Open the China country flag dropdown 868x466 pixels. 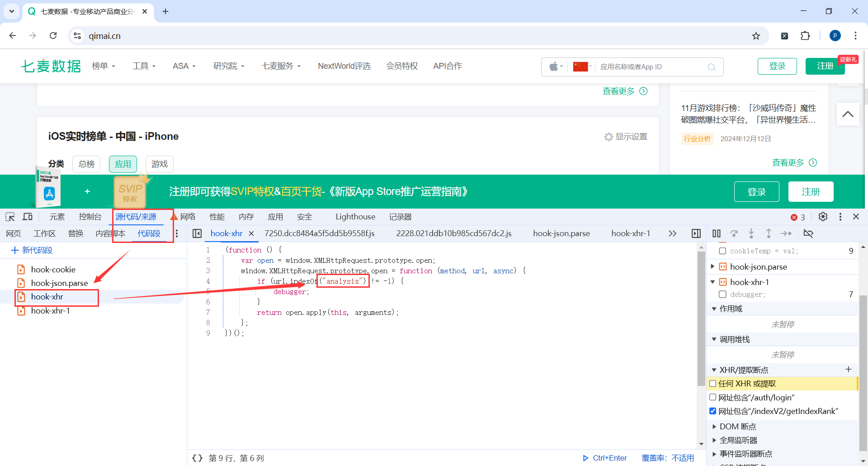coord(582,67)
